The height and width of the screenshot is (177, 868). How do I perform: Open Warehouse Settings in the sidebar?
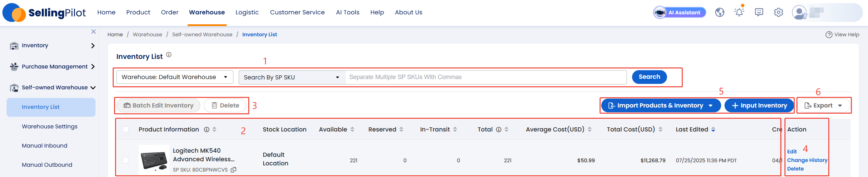tap(50, 127)
